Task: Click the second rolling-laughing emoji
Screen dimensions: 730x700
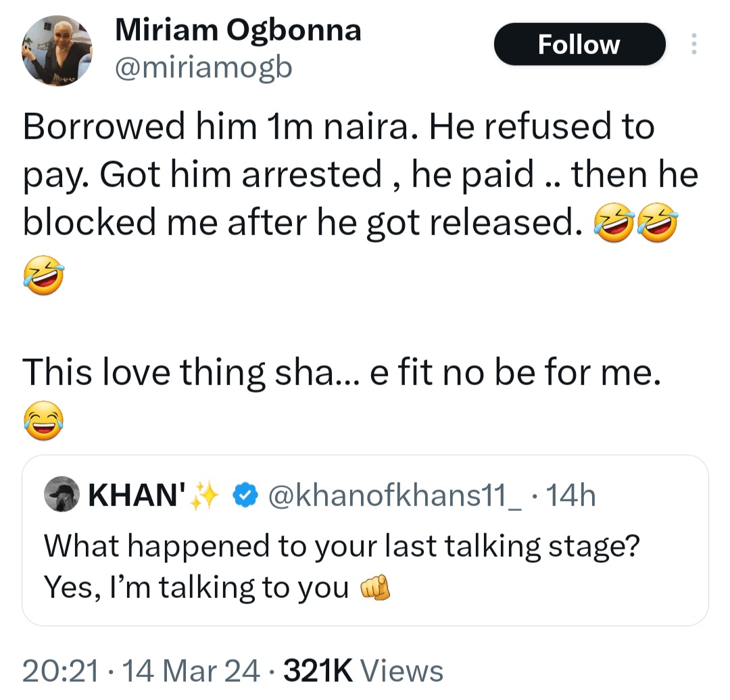Action: (x=657, y=221)
